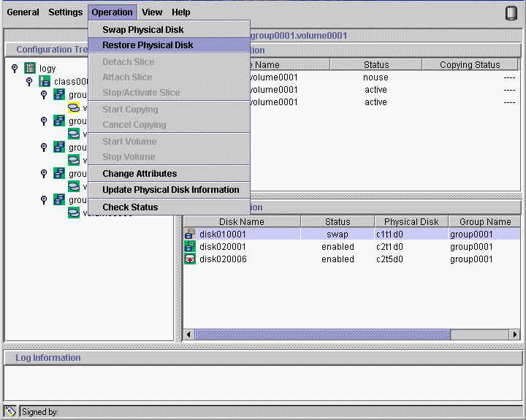Click the slice Status column header
This screenshot has width=526, height=420.
coord(376,64)
